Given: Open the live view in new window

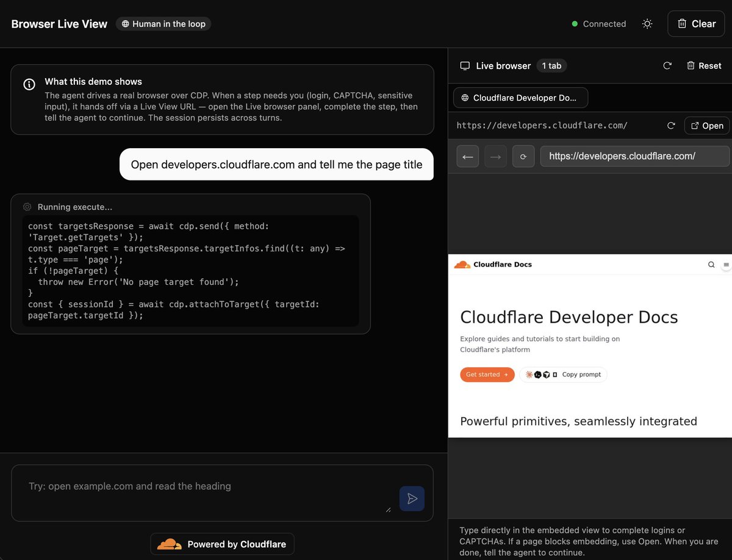Looking at the screenshot, I should coord(706,125).
